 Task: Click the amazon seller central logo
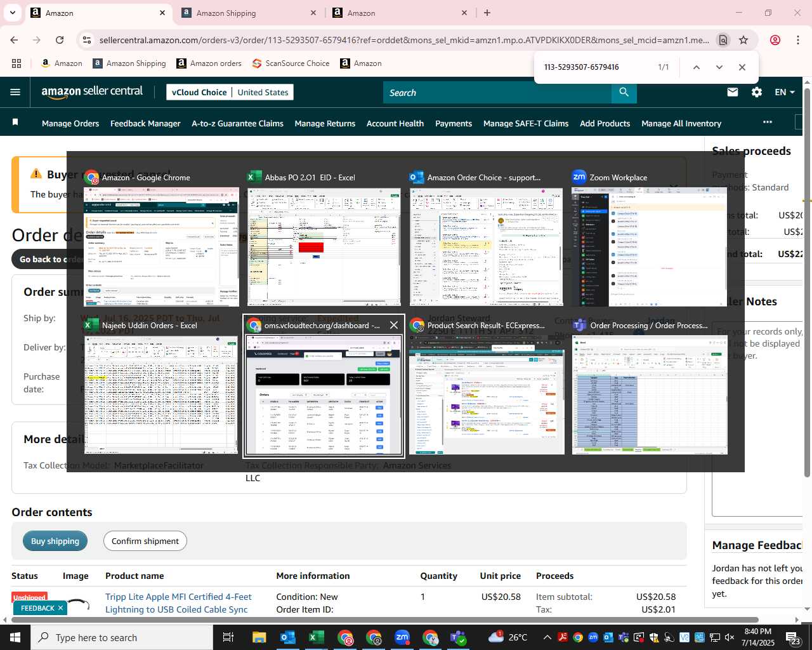tap(92, 92)
